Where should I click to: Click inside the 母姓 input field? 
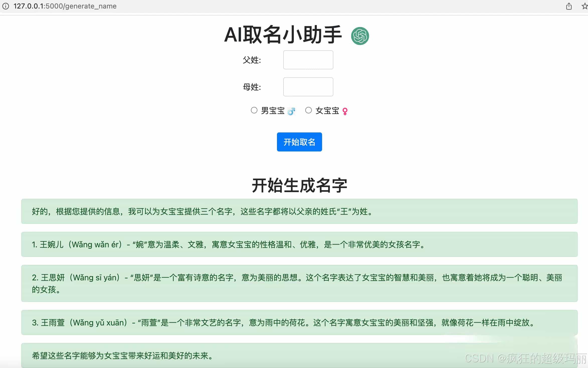pyautogui.click(x=308, y=87)
